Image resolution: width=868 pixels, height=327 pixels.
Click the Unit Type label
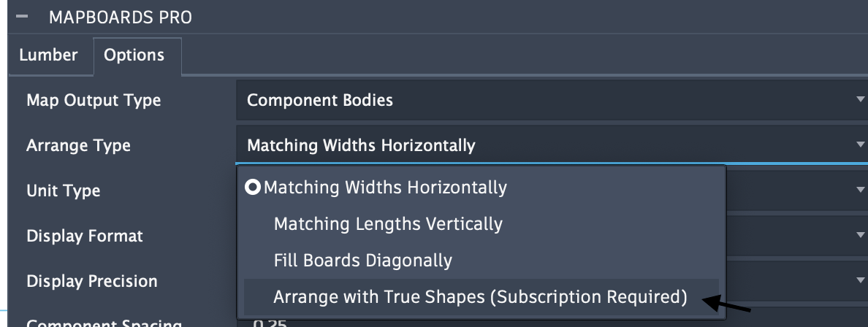point(64,191)
